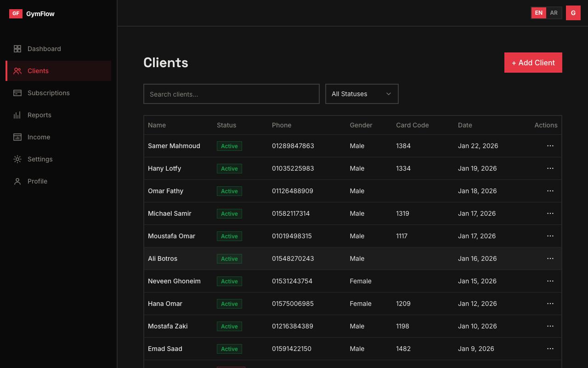Click the Income icon in sidebar
Viewport: 588px width, 368px height.
[17, 137]
